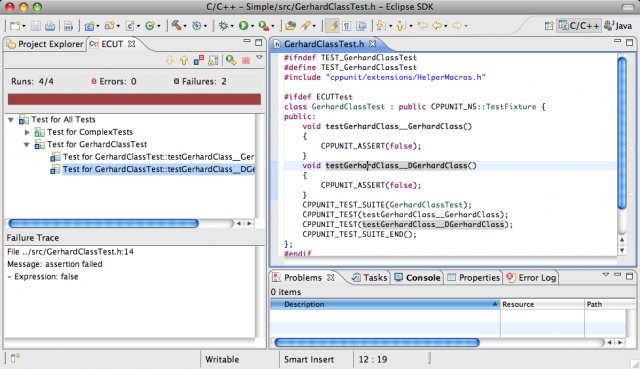Screen dimensions: 640x369
Task: Click the Back navigation arrow
Action: coord(437,26)
